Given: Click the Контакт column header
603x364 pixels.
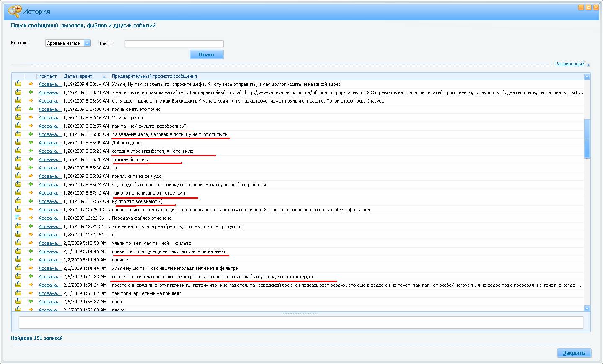Looking at the screenshot, I should click(48, 76).
